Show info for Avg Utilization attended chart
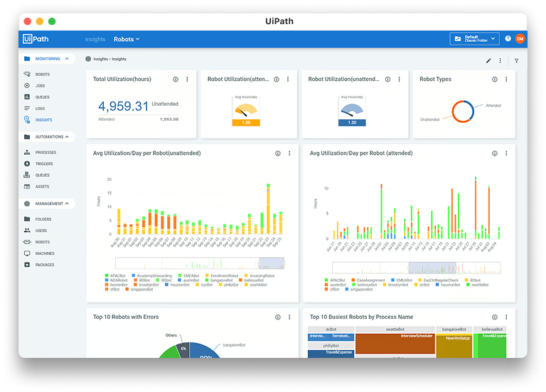Screen dimensions: 546x392 coord(495,153)
